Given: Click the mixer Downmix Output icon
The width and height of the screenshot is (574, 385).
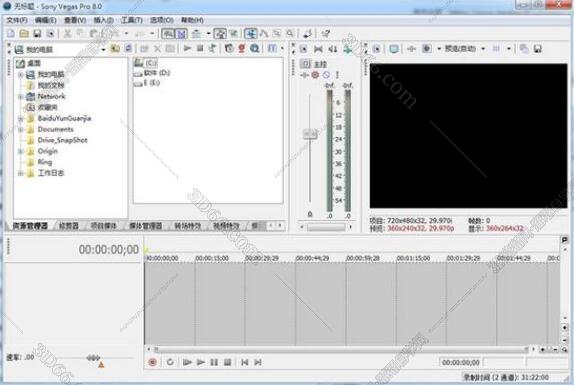Looking at the screenshot, I should [318, 49].
